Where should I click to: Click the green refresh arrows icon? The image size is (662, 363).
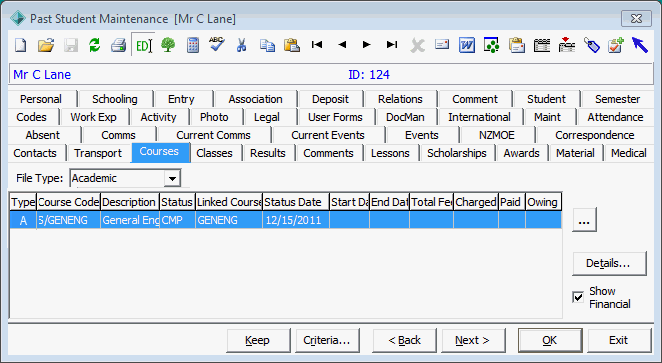point(95,45)
